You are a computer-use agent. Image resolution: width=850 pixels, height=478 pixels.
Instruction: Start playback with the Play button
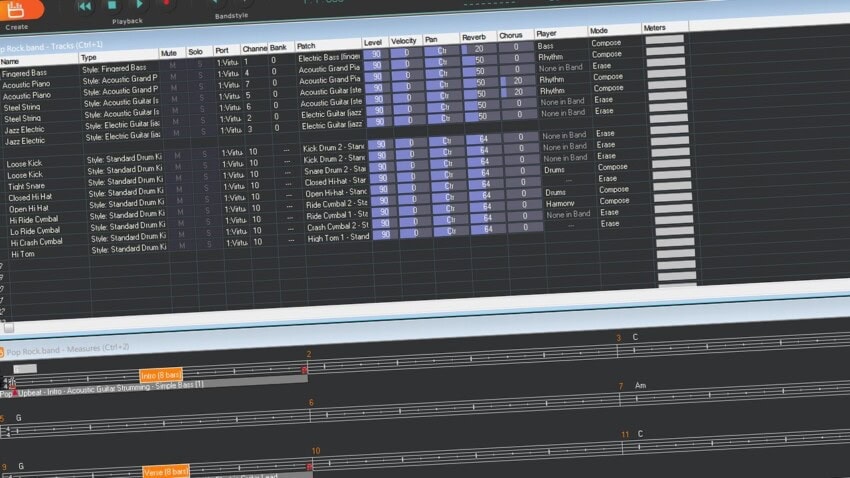tap(139, 5)
